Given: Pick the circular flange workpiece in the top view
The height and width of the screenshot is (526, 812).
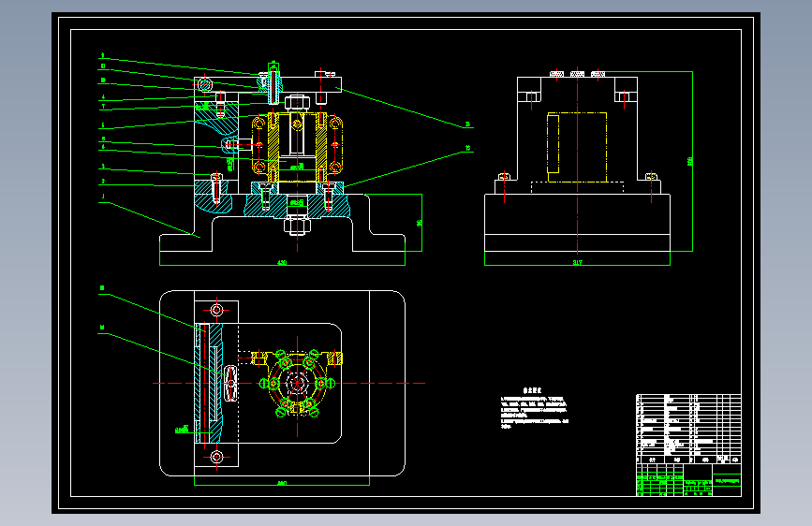Looking at the screenshot, I should 297,384.
